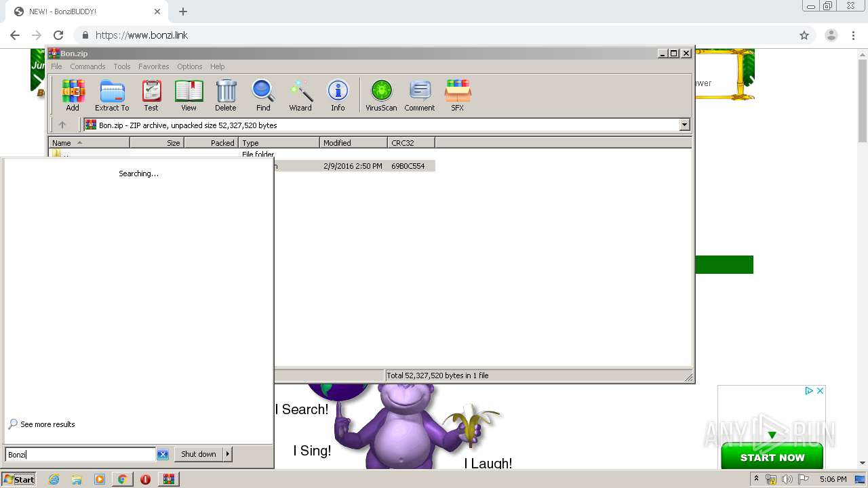Open the Chrome profile avatar
The height and width of the screenshot is (488, 868).
[x=831, y=35]
